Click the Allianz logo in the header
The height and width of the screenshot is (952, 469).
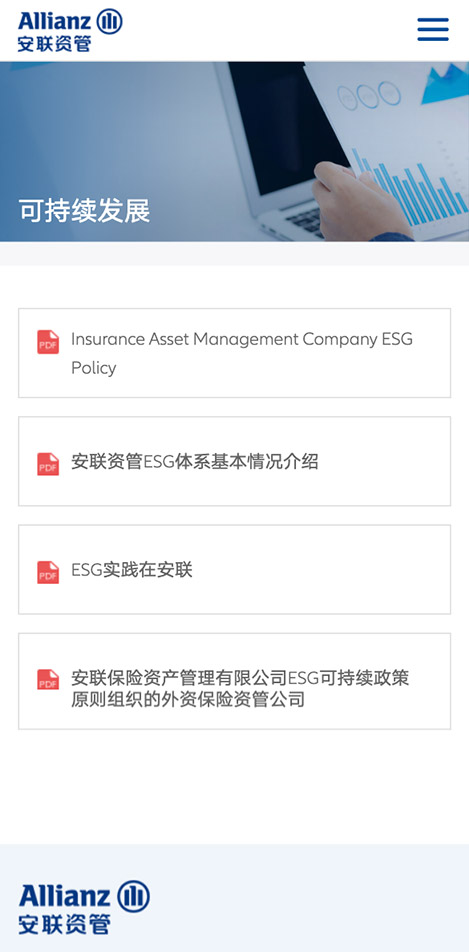[70, 30]
